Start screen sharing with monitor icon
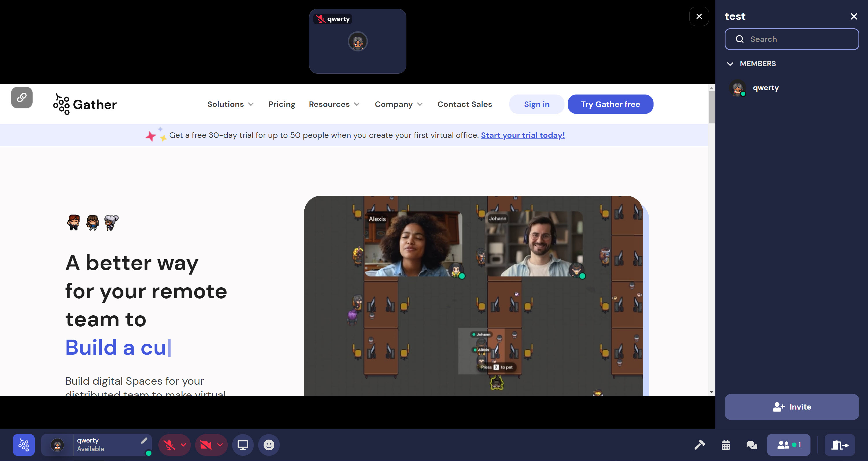Screen dimensions: 868x461 (243, 445)
